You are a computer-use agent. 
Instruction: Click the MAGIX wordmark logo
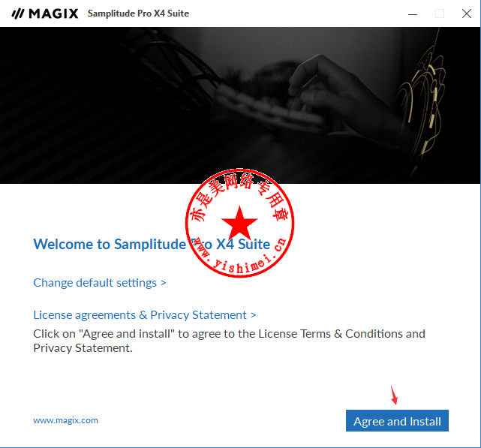[x=53, y=14]
